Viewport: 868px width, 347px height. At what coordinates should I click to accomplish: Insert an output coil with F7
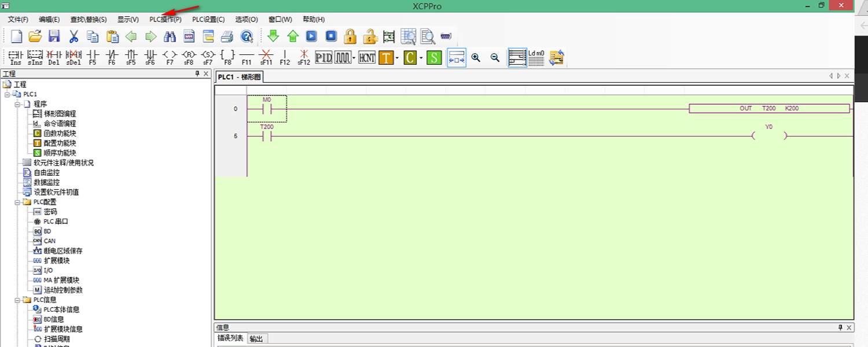(170, 57)
